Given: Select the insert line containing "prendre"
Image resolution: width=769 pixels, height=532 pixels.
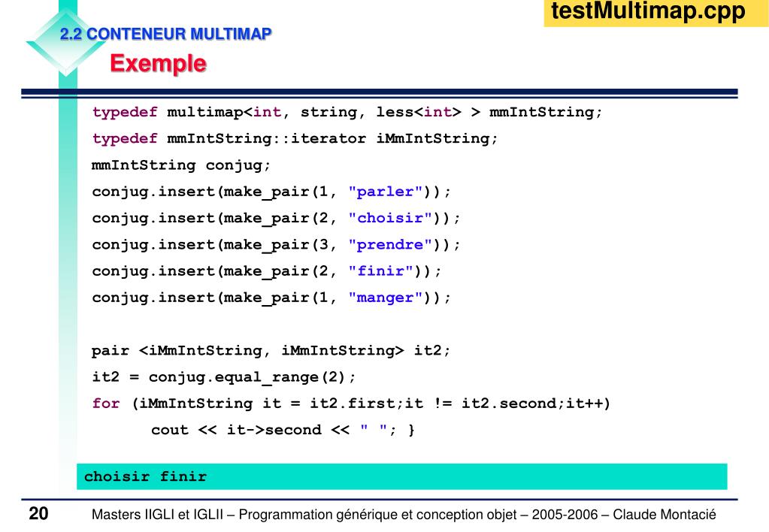Looking at the screenshot, I should 276,245.
